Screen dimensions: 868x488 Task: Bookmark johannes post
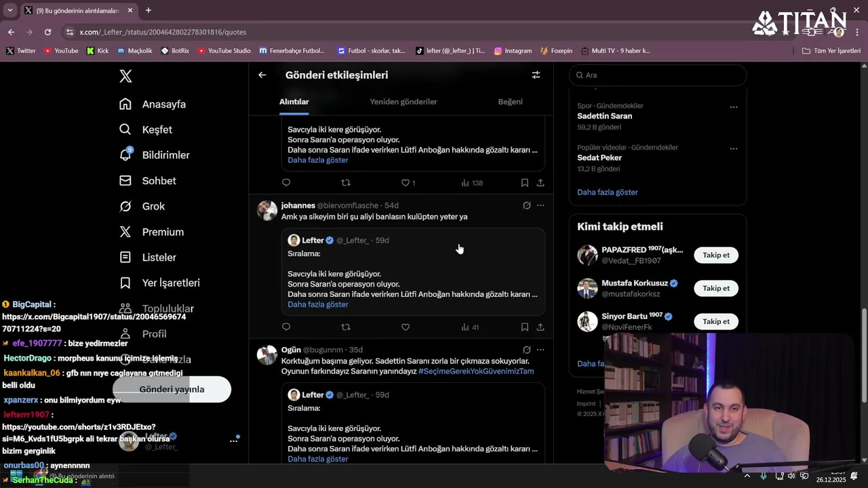tap(525, 327)
